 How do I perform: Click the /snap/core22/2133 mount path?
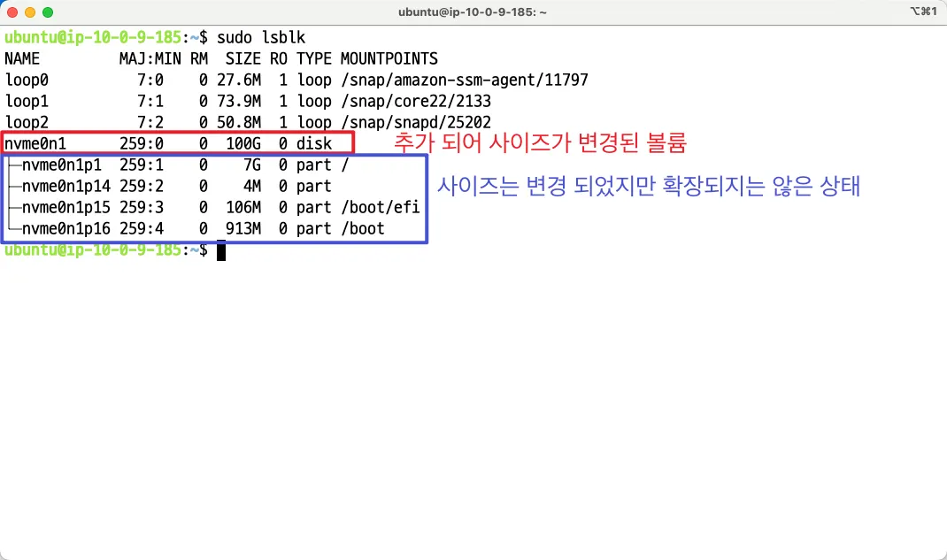(416, 102)
